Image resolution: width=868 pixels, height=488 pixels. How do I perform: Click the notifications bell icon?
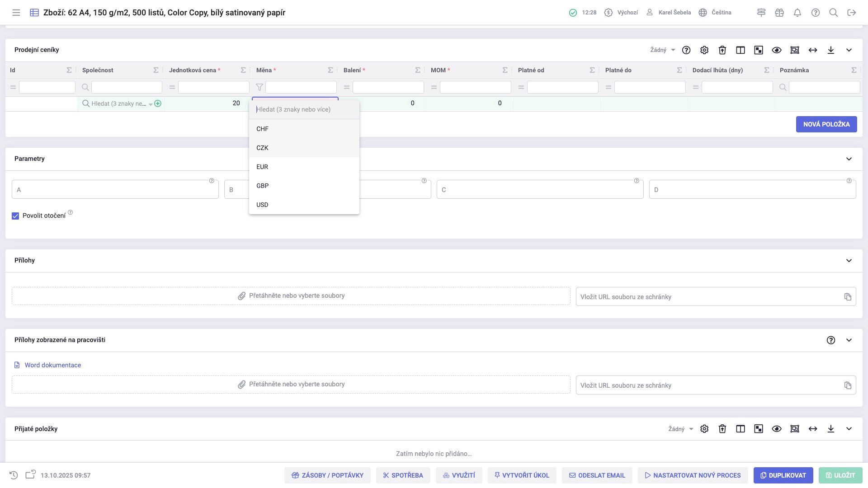797,13
